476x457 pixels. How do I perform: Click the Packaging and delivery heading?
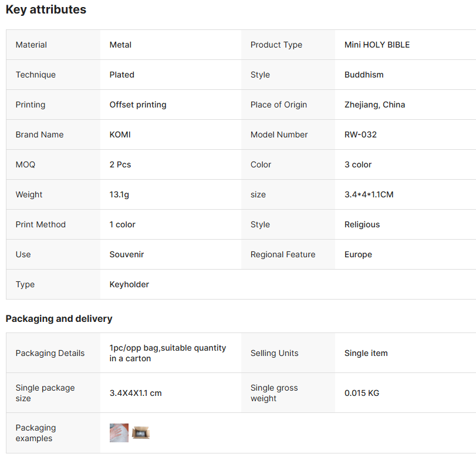(x=59, y=318)
